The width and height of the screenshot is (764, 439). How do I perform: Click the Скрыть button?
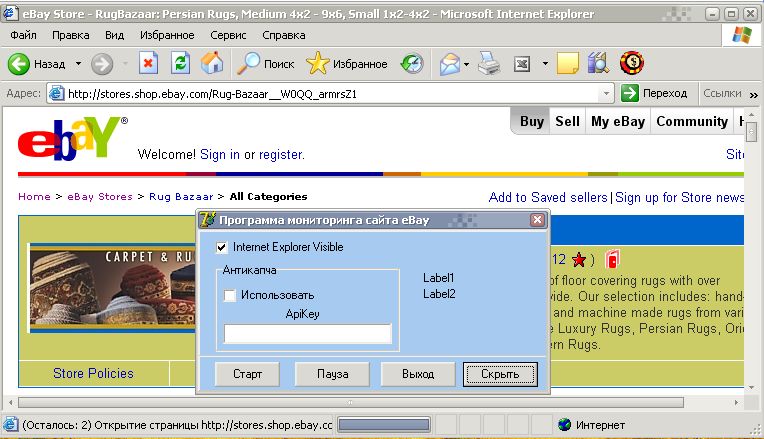click(x=500, y=374)
